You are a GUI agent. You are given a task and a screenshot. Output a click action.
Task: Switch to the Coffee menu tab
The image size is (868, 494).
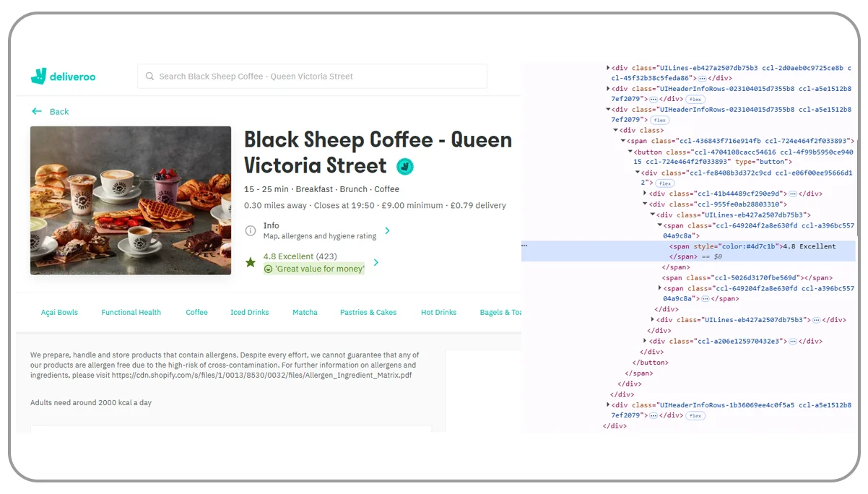point(196,312)
